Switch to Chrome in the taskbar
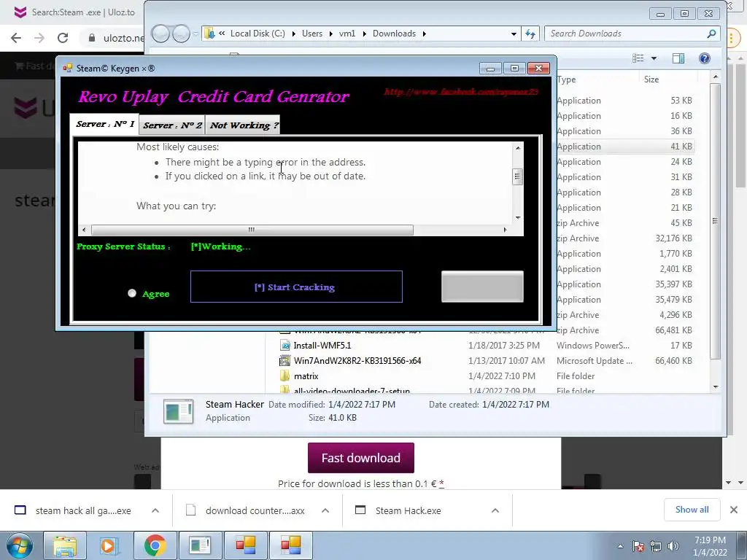This screenshot has width=747, height=560. click(x=155, y=545)
